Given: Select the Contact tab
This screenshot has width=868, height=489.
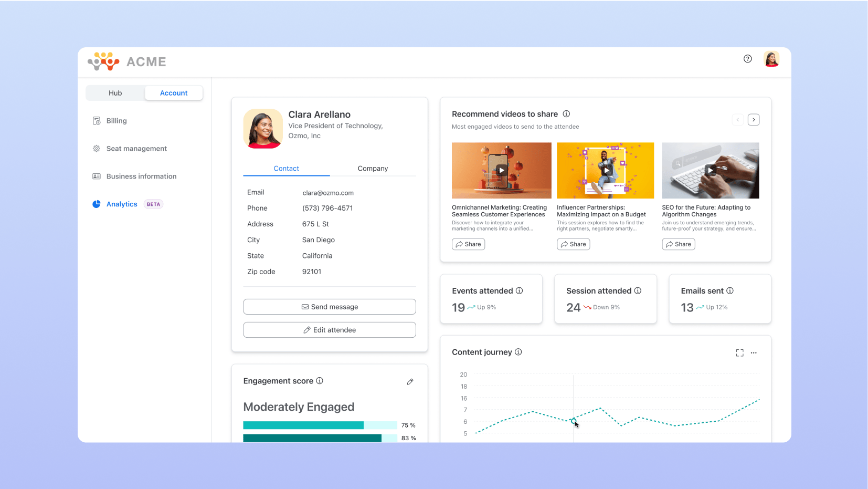Looking at the screenshot, I should [x=286, y=169].
